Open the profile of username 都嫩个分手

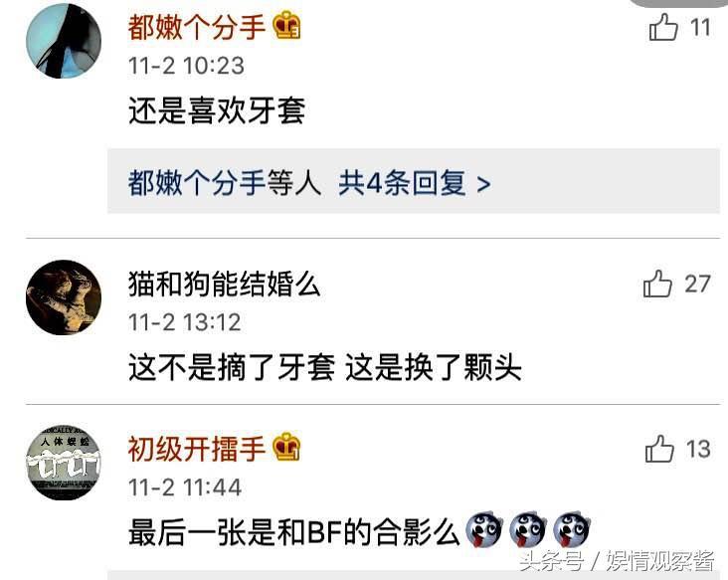click(197, 27)
